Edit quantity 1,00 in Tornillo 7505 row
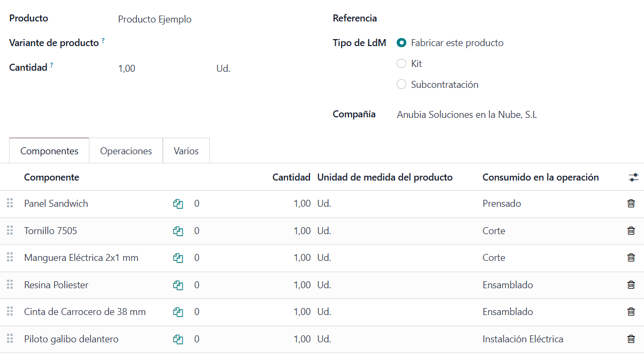644x360 pixels. [x=302, y=231]
